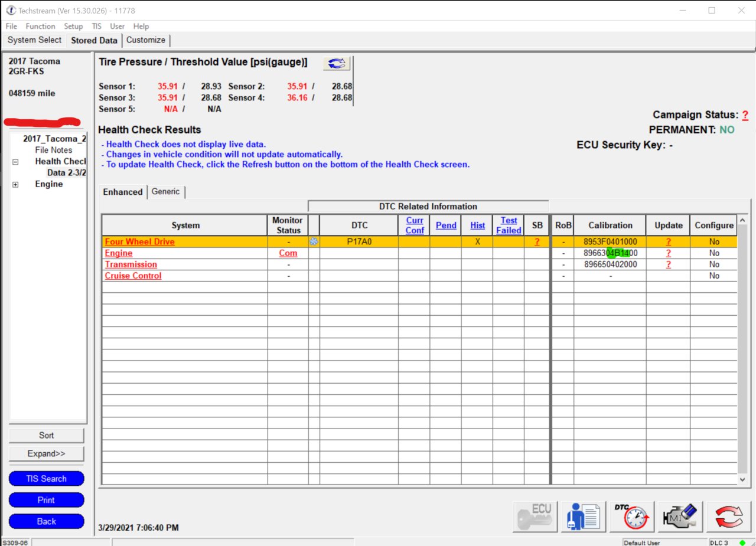Click the Com monitor status link
This screenshot has width=756, height=546.
288,253
